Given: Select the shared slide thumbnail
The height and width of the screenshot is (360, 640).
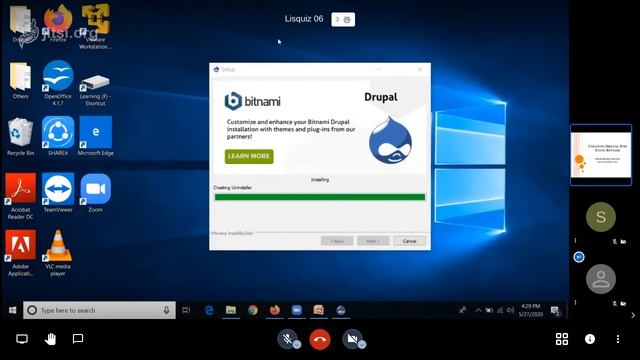Looking at the screenshot, I should [601, 155].
